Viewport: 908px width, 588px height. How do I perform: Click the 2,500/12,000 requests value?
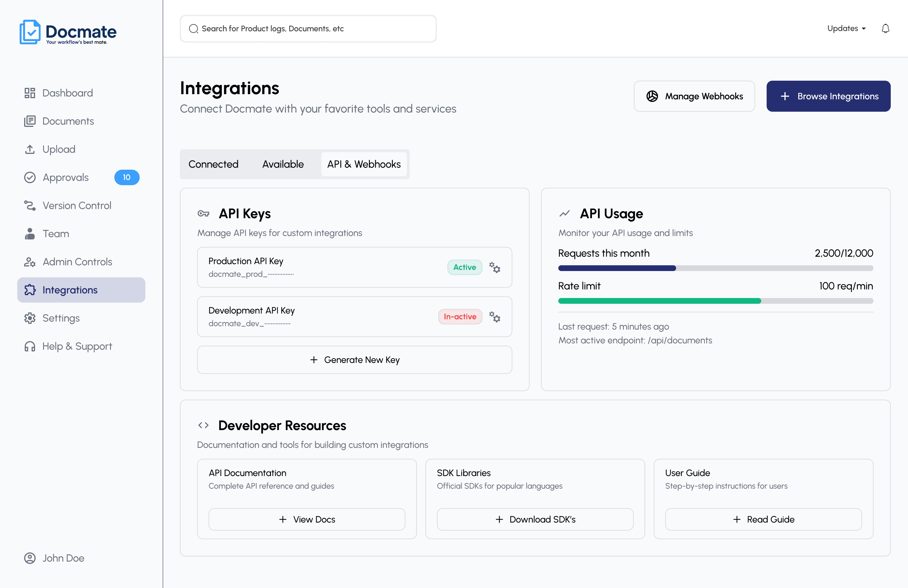[844, 253]
